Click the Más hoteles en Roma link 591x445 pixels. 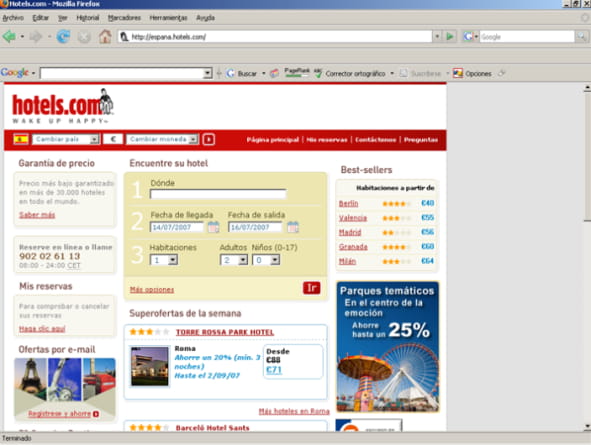pos(294,411)
